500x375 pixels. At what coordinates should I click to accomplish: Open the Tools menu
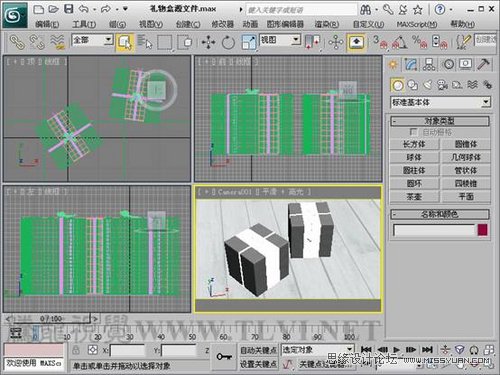point(84,24)
